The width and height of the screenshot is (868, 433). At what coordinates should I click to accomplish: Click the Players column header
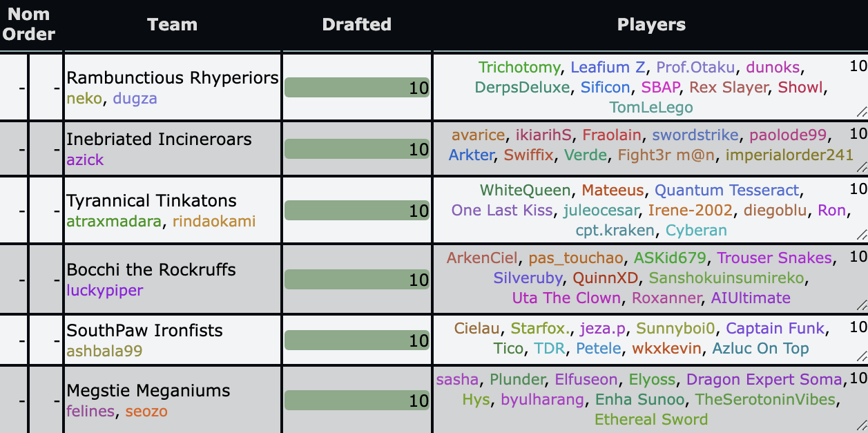click(650, 25)
